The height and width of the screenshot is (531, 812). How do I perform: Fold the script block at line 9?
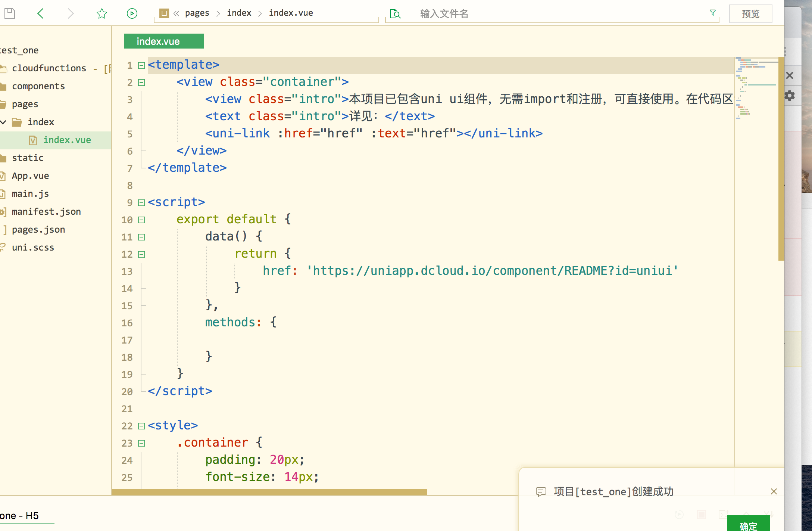pos(141,203)
